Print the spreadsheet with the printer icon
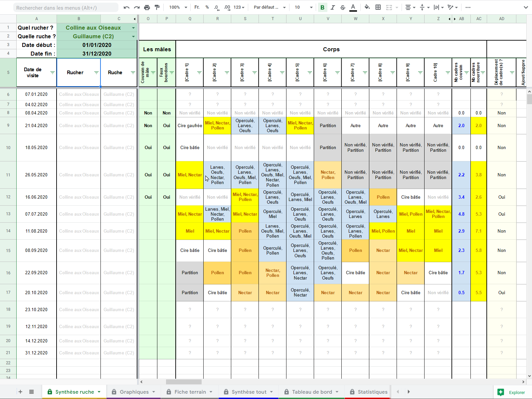532x399 pixels. click(147, 7)
